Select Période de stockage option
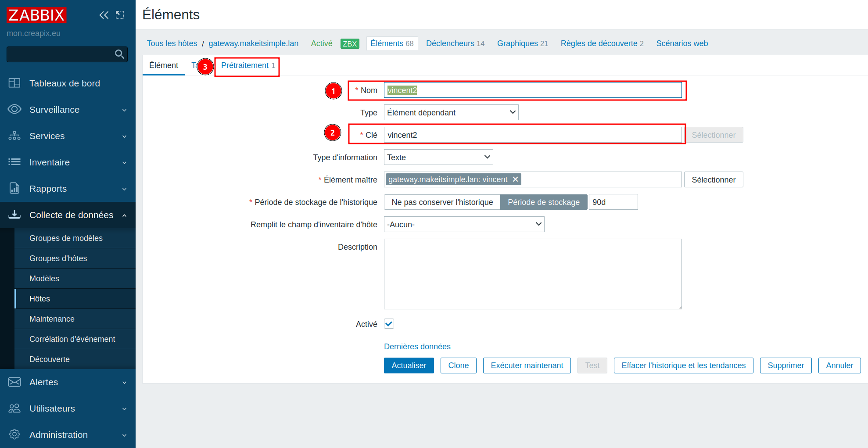 [x=543, y=202]
